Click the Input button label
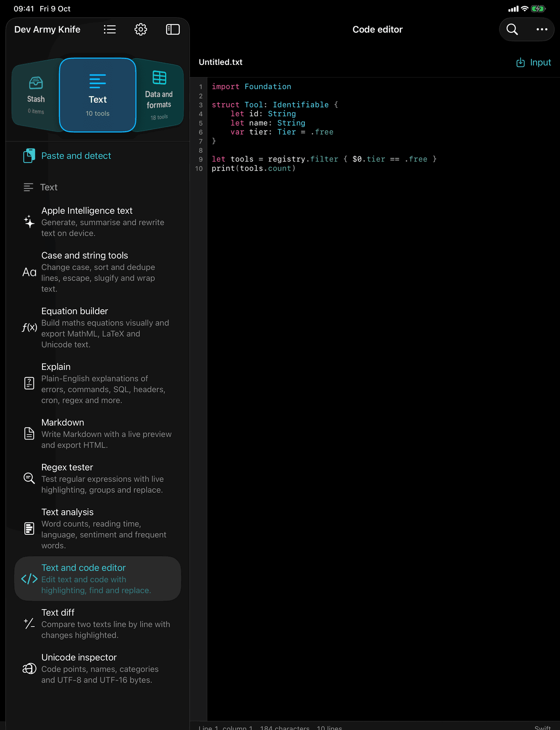560x730 pixels. (540, 63)
